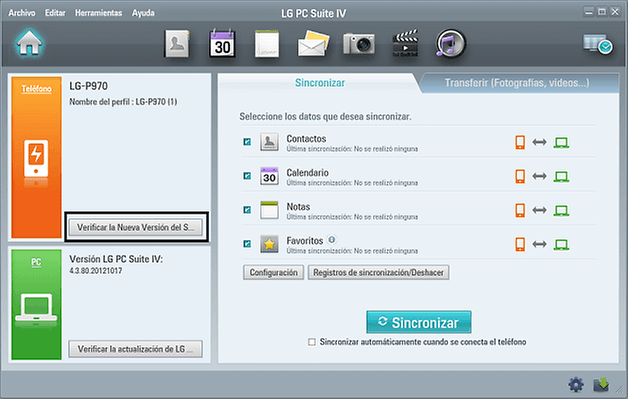This screenshot has height=399, width=628.
Task: Click the Calendario list icon
Action: click(269, 176)
